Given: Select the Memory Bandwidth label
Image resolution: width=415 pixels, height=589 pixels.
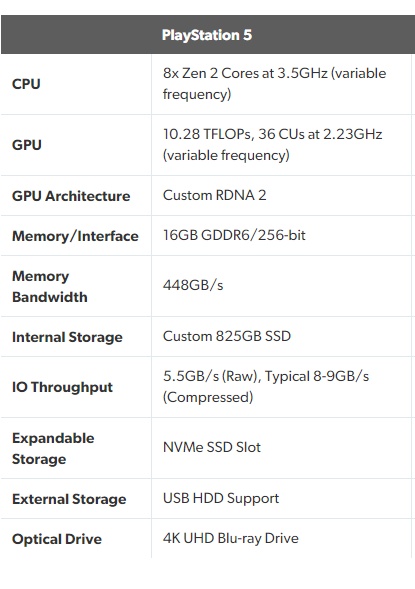Looking at the screenshot, I should [x=50, y=286].
